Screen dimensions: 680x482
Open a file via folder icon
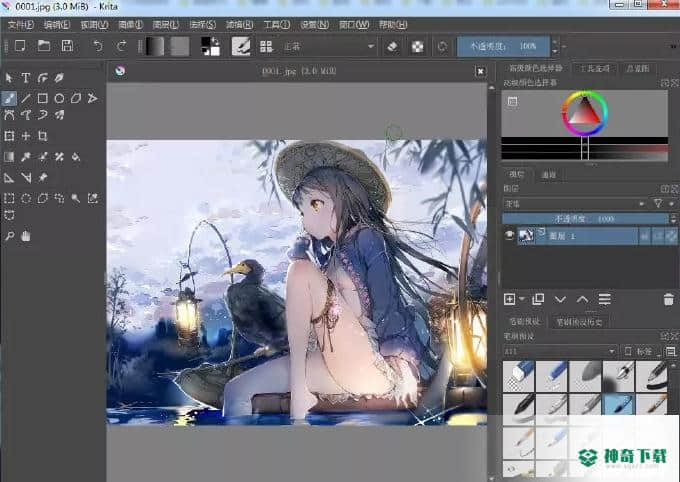click(x=44, y=46)
